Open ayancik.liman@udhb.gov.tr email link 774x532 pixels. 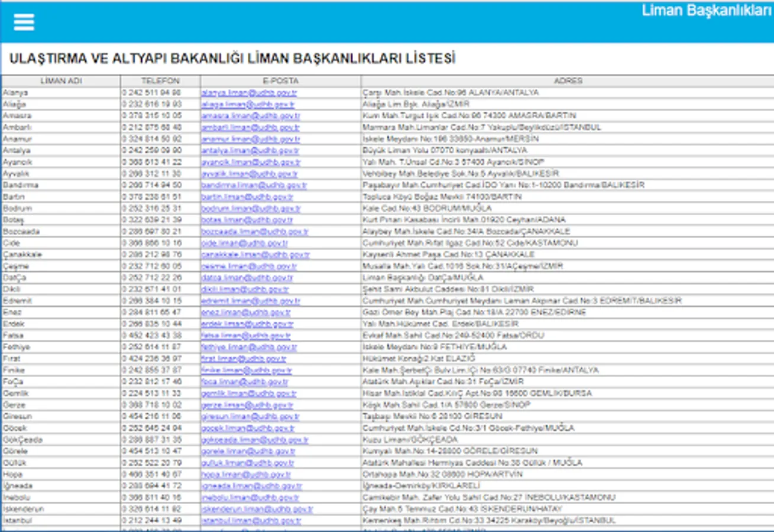(251, 162)
